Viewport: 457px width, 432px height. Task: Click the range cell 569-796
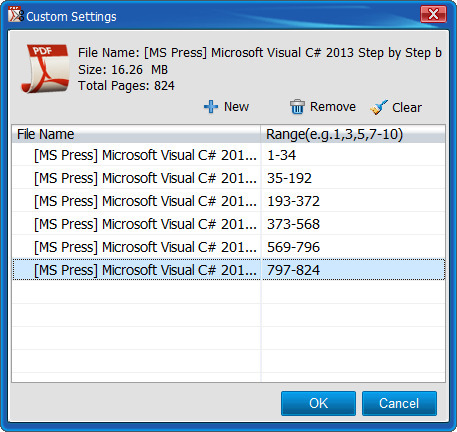tap(353, 247)
